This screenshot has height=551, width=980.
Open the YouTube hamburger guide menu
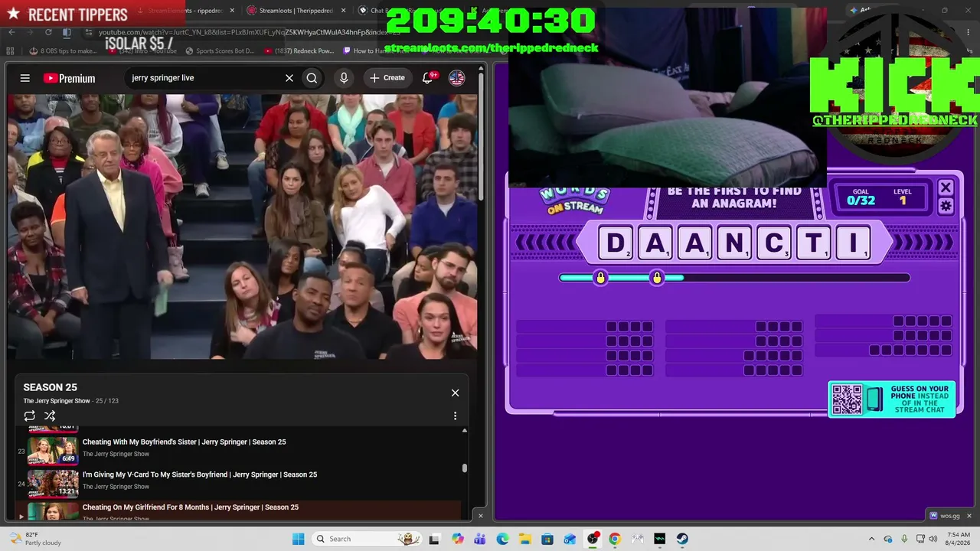pyautogui.click(x=25, y=78)
